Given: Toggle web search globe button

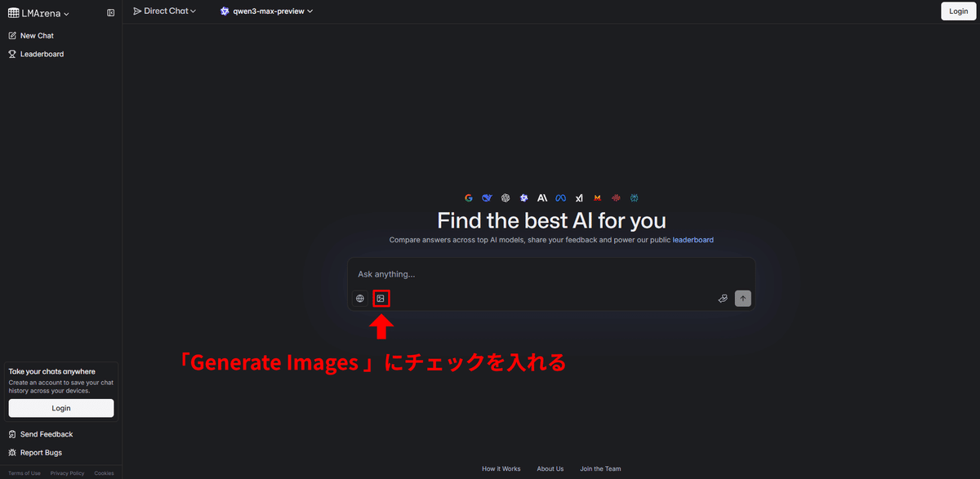Looking at the screenshot, I should (360, 299).
